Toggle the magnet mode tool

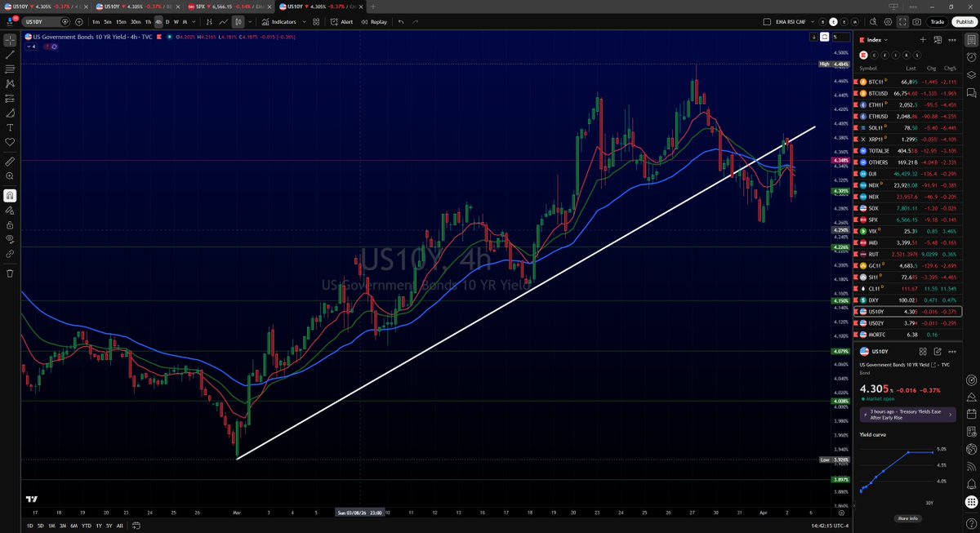(x=10, y=195)
